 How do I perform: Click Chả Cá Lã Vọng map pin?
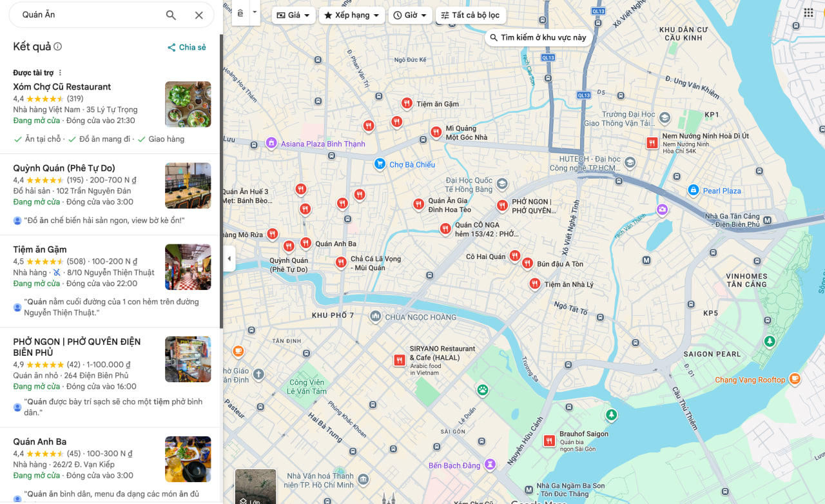click(340, 262)
